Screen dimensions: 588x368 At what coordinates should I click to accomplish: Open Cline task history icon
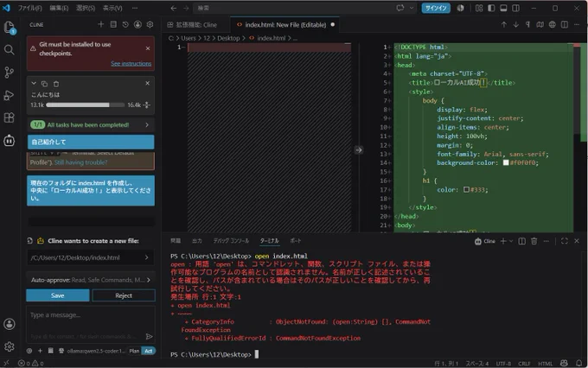point(125,24)
